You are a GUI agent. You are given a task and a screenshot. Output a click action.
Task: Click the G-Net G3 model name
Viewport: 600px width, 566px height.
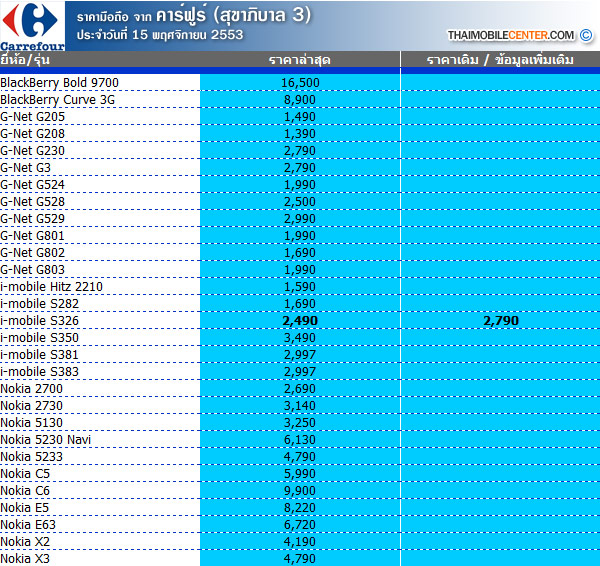25,168
